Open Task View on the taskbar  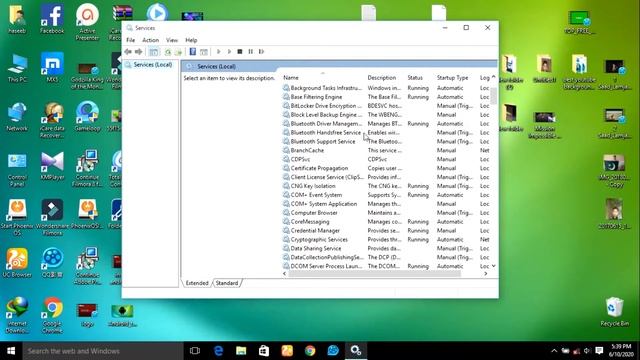point(195,351)
